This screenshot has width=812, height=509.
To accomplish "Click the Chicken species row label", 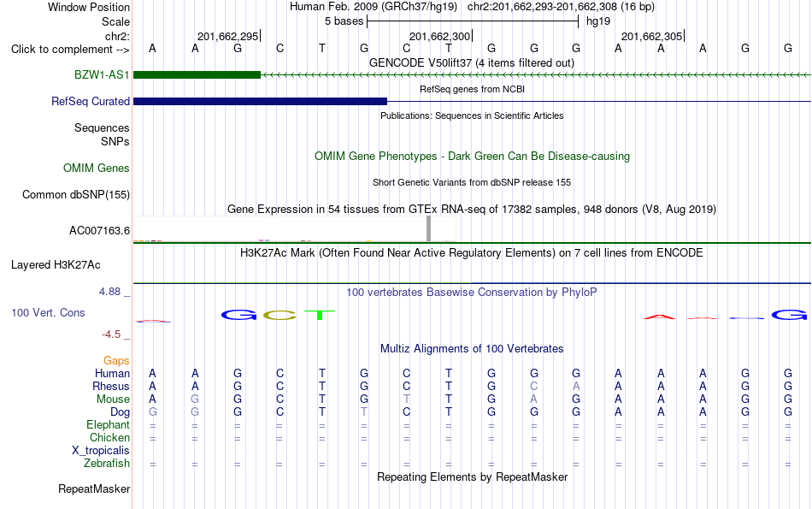I will (109, 437).
